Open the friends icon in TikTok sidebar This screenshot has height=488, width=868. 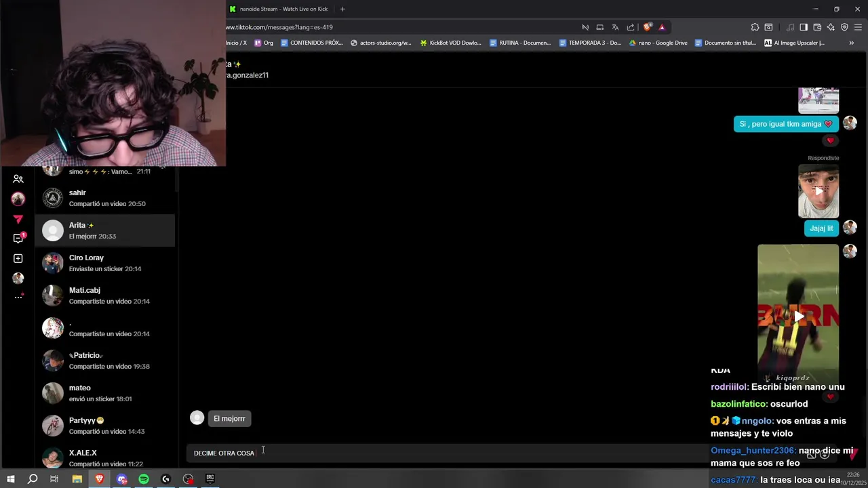(18, 179)
